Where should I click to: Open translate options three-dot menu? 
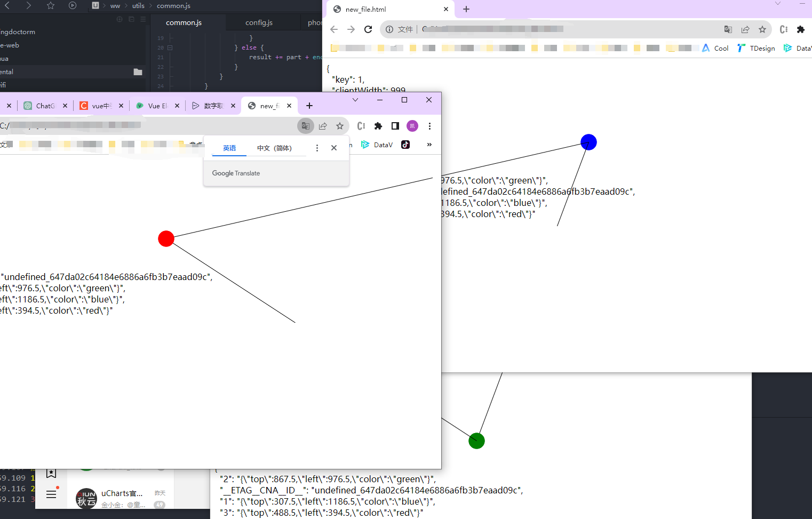[317, 148]
